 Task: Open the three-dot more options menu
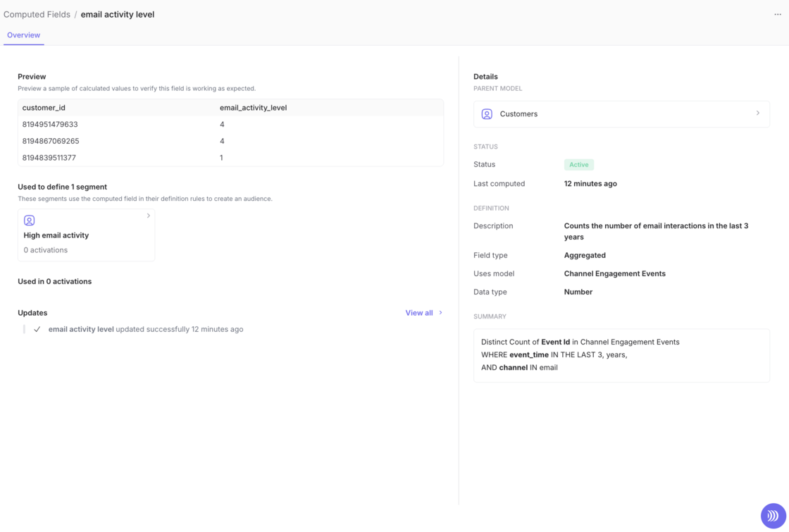pos(778,15)
